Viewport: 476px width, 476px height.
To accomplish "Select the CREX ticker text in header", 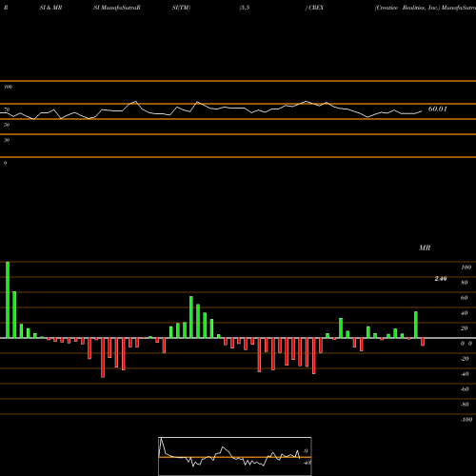I will [x=316, y=8].
